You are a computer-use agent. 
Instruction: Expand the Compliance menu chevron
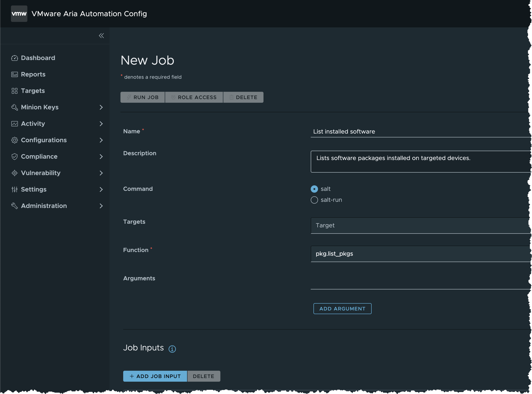[x=101, y=157]
